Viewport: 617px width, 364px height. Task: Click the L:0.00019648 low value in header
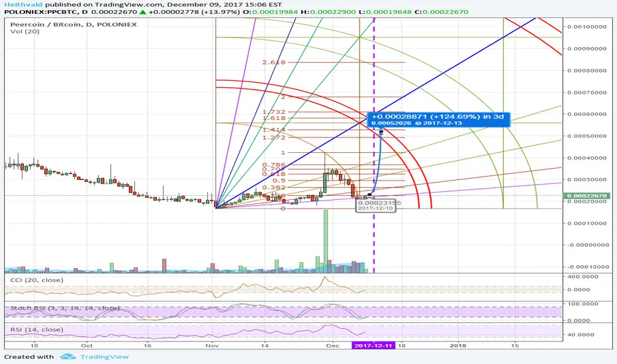[x=384, y=12]
